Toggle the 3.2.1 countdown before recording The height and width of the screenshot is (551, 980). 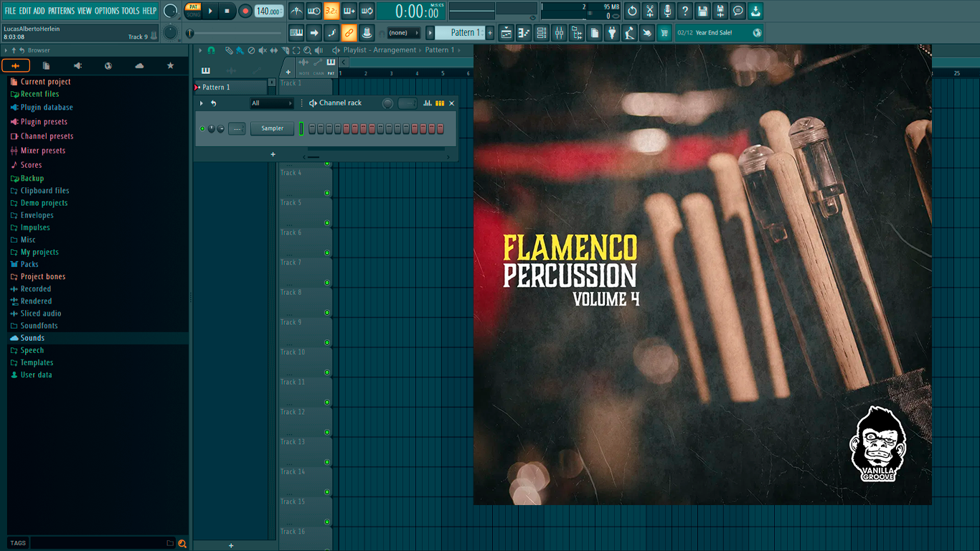pos(331,11)
